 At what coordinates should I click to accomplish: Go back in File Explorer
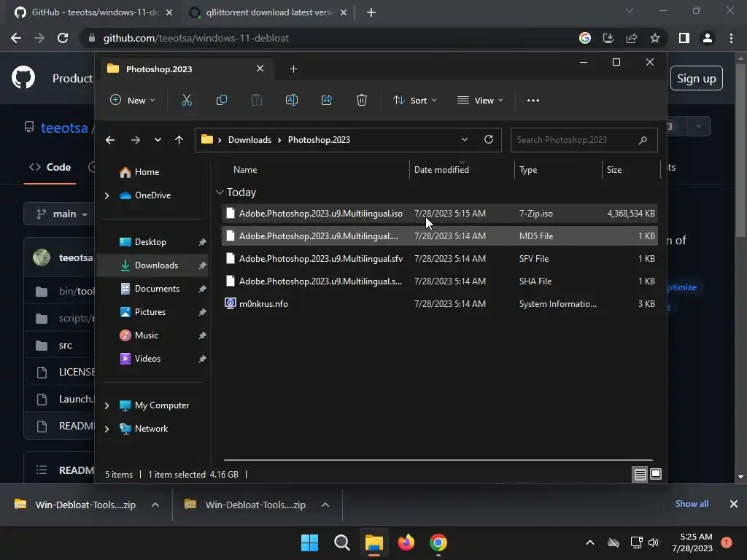tap(110, 140)
